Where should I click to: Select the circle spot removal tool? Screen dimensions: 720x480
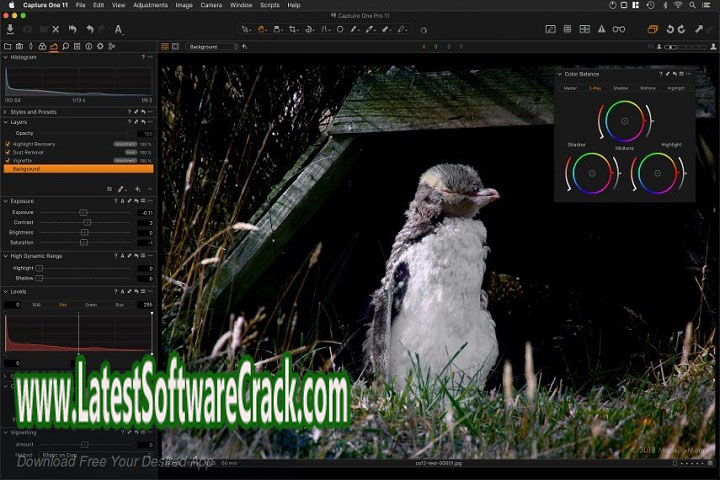[340, 29]
